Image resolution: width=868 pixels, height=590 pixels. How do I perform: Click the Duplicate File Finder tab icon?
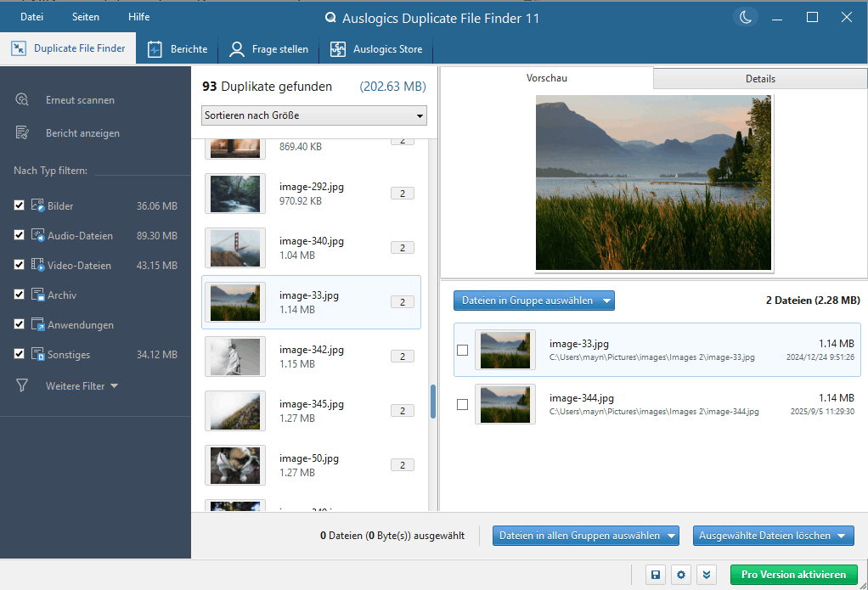click(19, 48)
